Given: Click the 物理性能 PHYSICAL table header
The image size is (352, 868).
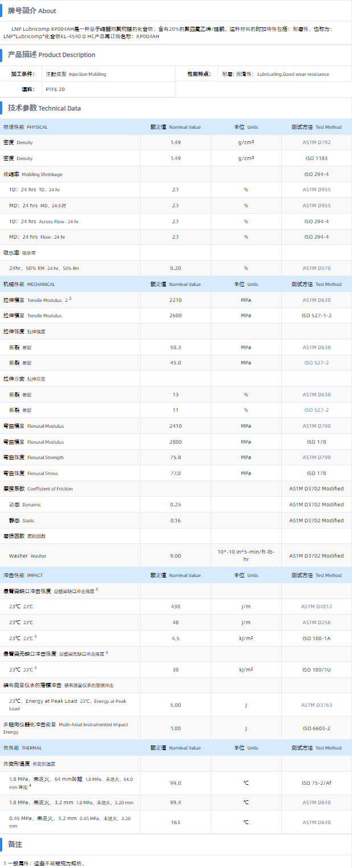Looking at the screenshot, I should pos(25,127).
